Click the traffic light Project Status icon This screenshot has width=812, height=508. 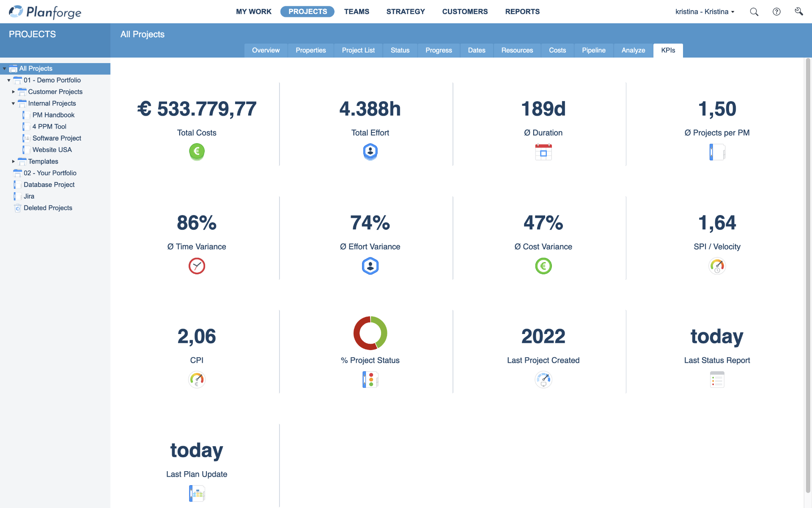point(370,380)
